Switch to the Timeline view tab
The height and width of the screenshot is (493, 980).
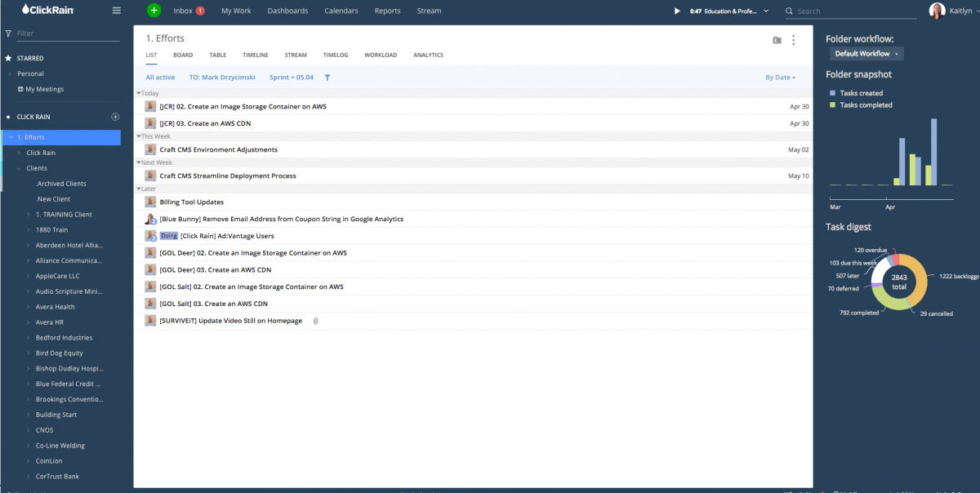click(x=256, y=55)
